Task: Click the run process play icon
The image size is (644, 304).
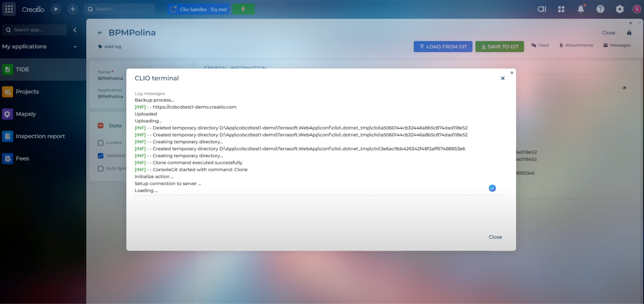Action: pyautogui.click(x=56, y=9)
